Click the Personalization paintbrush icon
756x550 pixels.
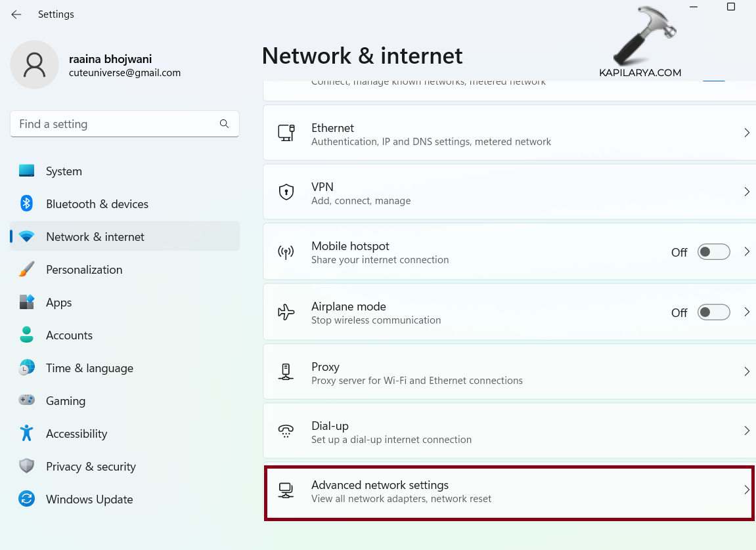[26, 270]
